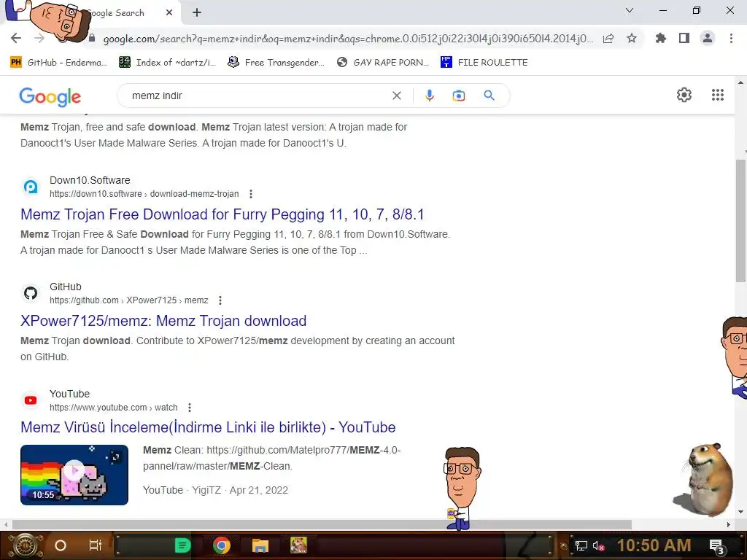Open Task View on taskbar

pos(96,545)
